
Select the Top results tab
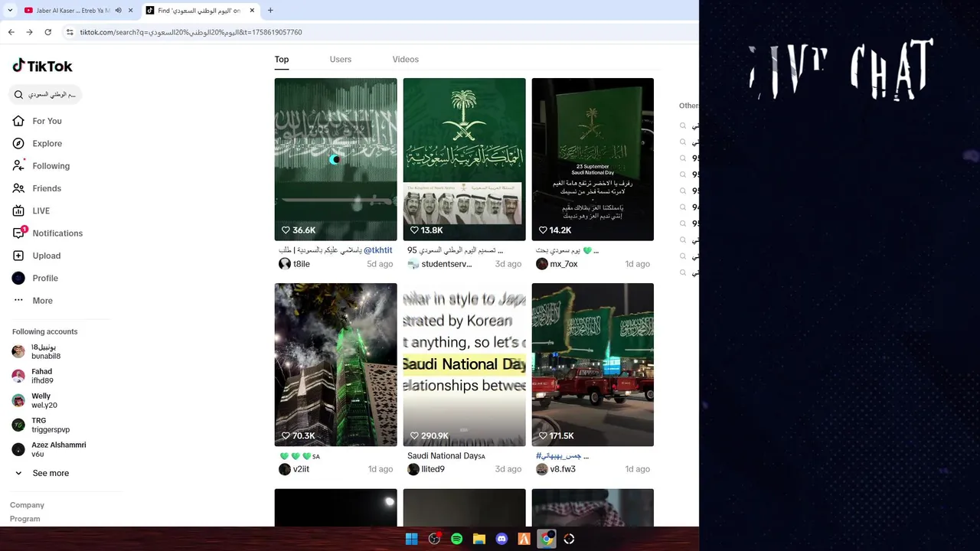282,59
